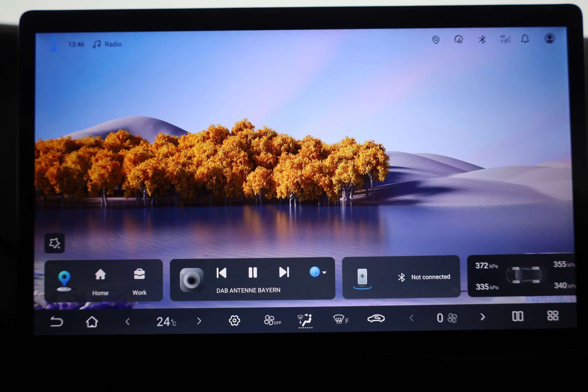Decrease fan speed with left chevron
588x392 pixels.
(x=412, y=318)
